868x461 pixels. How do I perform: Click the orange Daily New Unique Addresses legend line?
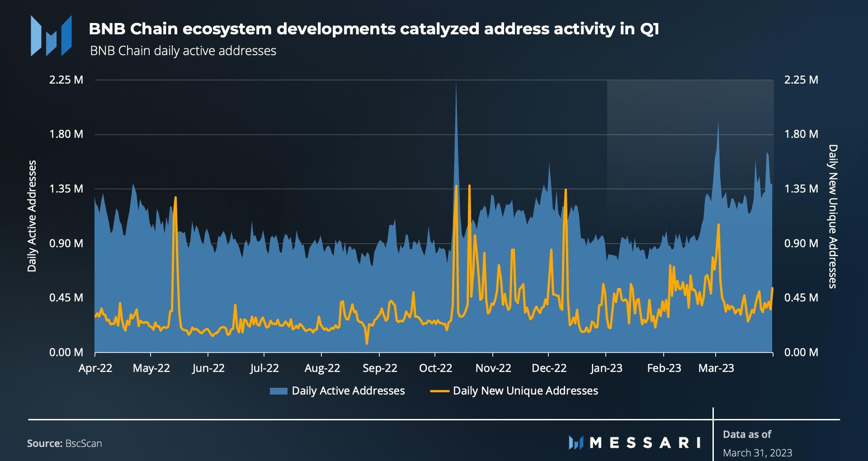click(x=439, y=391)
